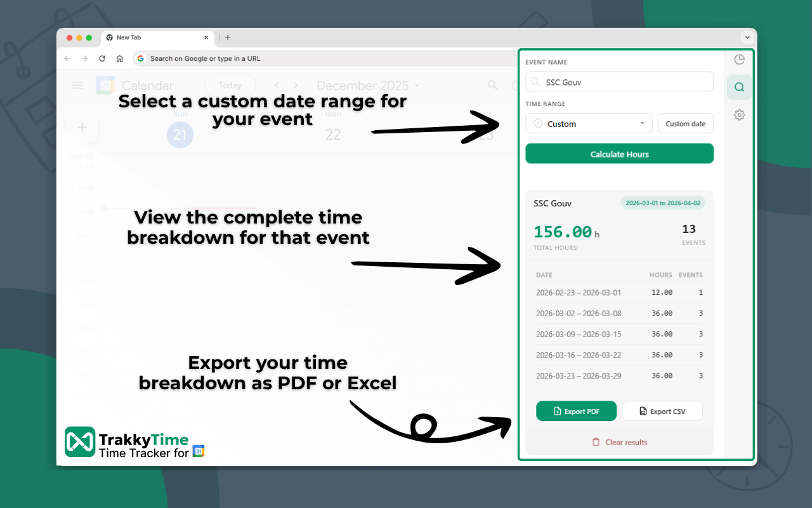Open the pie chart statistics panel icon
812x508 pixels.
[739, 60]
